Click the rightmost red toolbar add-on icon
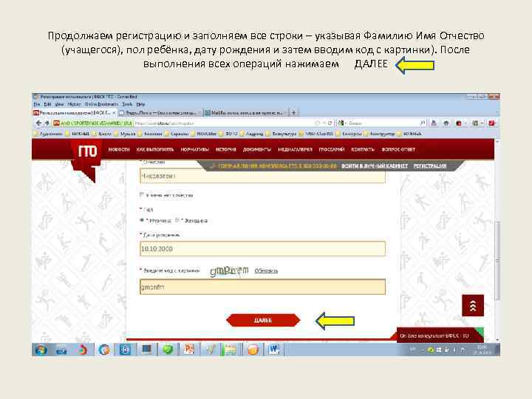The image size is (532, 399). (492, 123)
